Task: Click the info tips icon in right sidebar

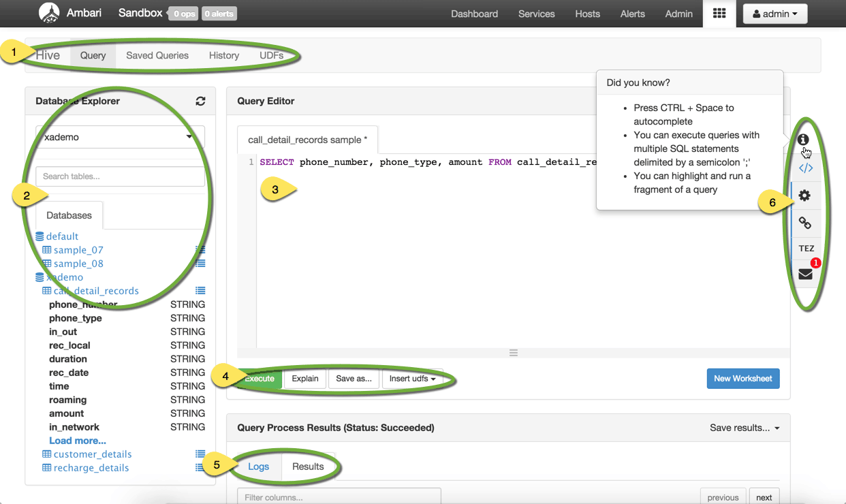Action: click(804, 140)
